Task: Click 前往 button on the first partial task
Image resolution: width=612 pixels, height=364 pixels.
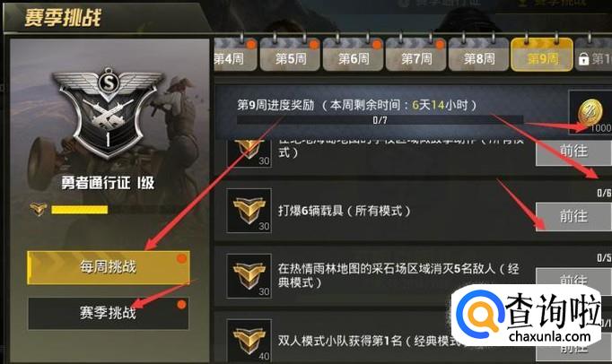Action: [x=573, y=152]
